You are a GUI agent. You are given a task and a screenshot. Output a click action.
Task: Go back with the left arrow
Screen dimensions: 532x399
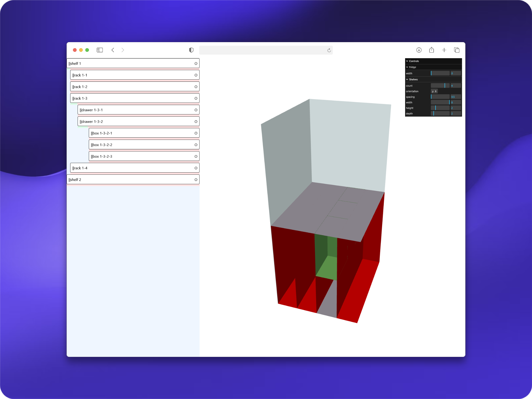(x=113, y=50)
